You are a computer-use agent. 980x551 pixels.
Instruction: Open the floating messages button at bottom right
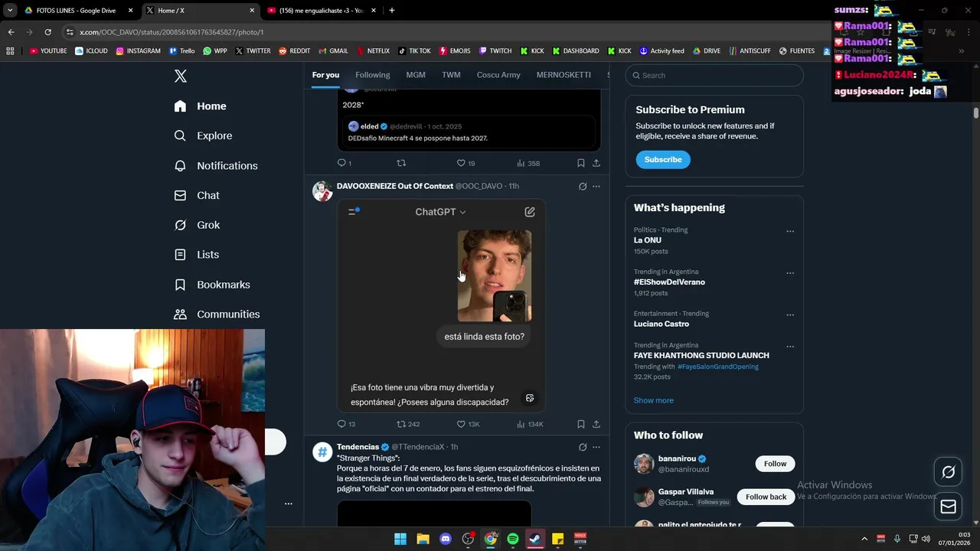pyautogui.click(x=948, y=507)
